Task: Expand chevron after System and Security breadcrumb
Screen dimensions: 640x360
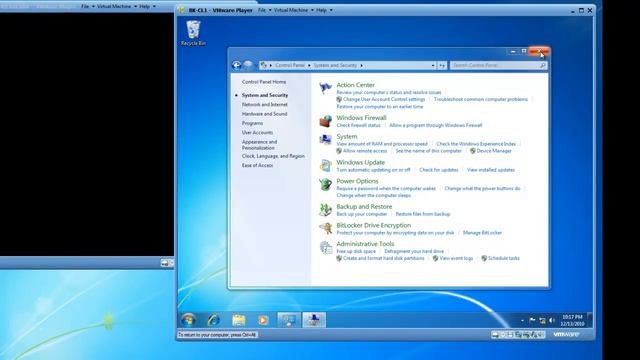Action: click(x=361, y=65)
